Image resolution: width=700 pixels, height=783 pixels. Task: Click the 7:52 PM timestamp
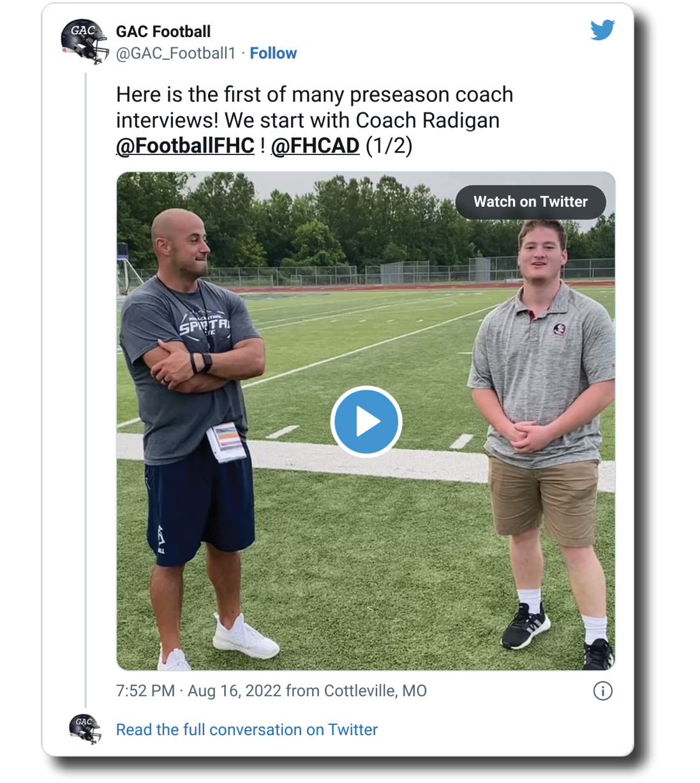pyautogui.click(x=145, y=691)
